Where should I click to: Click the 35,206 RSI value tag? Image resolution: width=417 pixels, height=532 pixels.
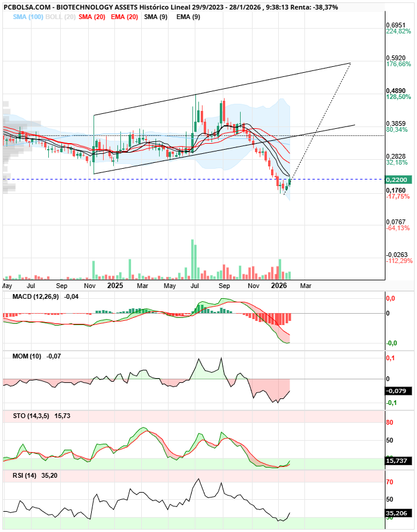pos(396,512)
